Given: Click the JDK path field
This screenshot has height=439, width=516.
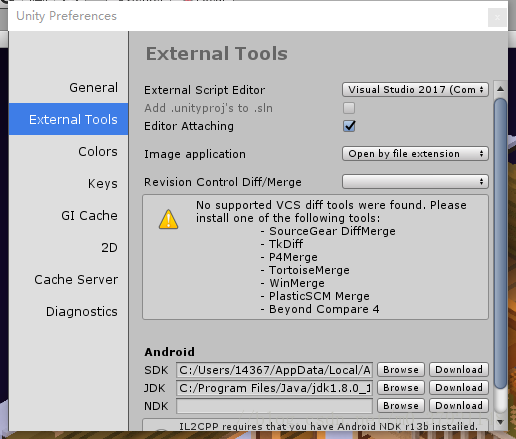Looking at the screenshot, I should [274, 388].
